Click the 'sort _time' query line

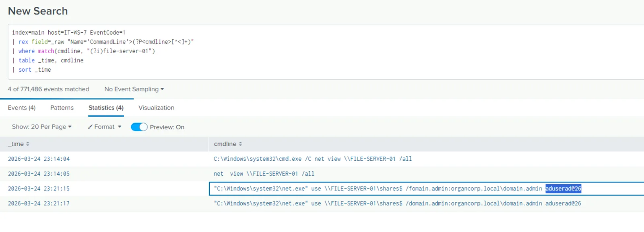tap(31, 70)
